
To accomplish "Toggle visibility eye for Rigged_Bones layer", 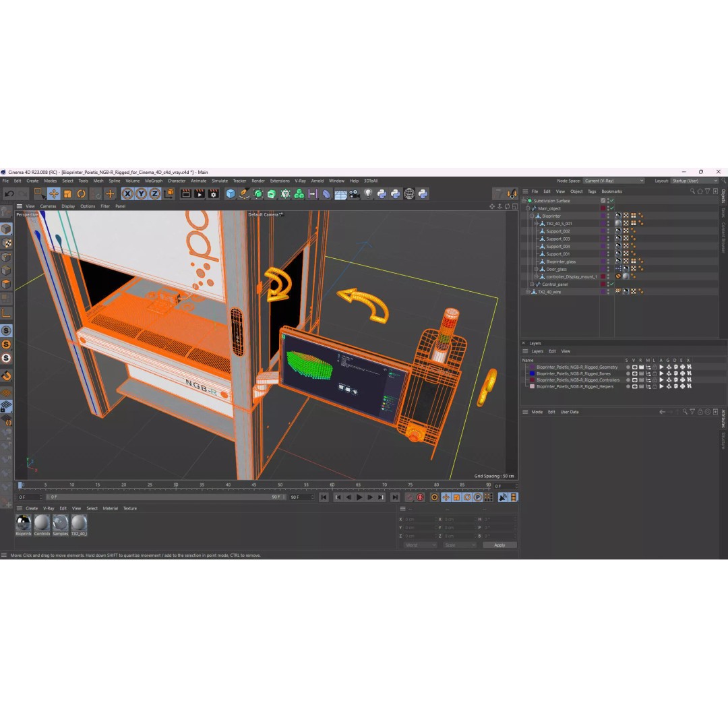I will pyautogui.click(x=635, y=373).
